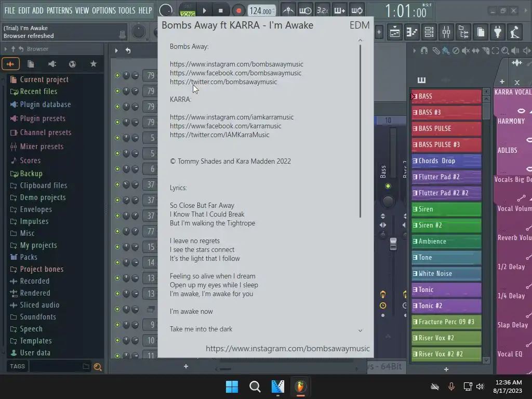Viewport: 532px width, 399px height.
Task: Toggle green mute light on channel 15 row
Action: click(x=117, y=247)
